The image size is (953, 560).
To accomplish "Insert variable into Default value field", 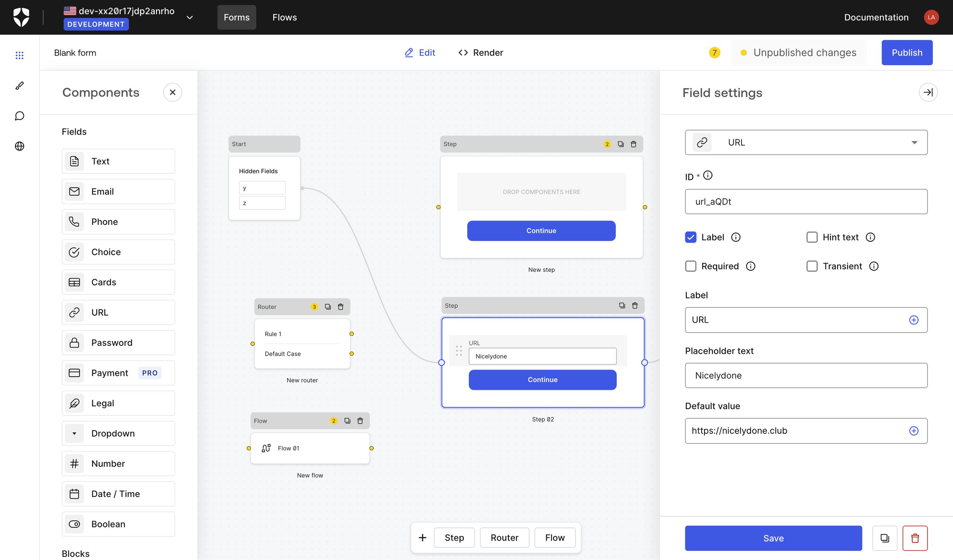I will 914,431.
